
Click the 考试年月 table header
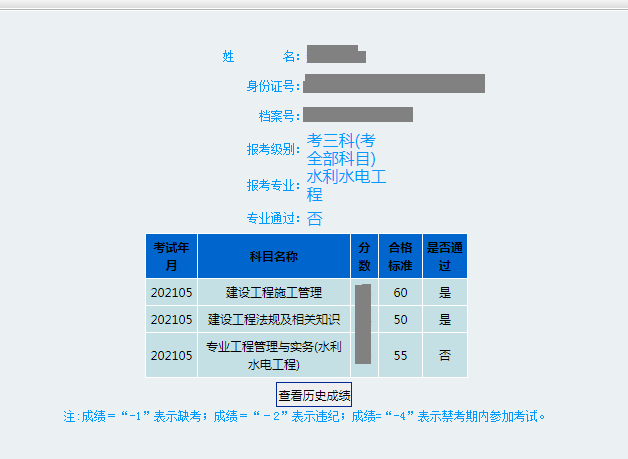tap(171, 256)
